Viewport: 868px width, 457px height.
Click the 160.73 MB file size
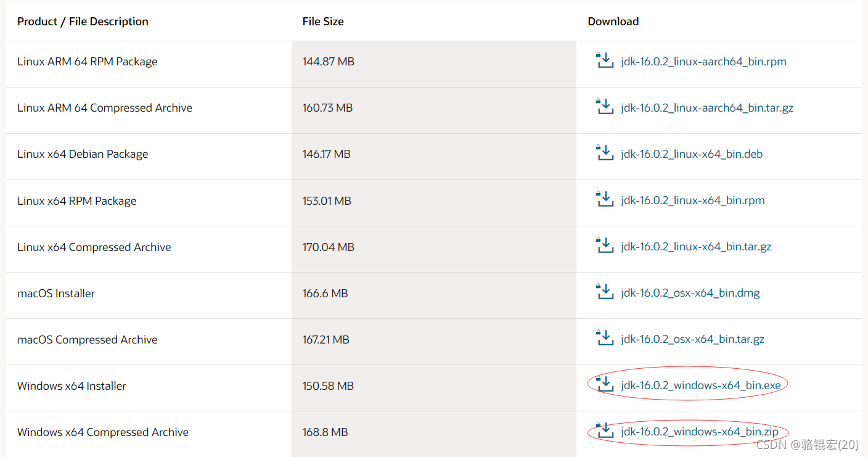328,108
